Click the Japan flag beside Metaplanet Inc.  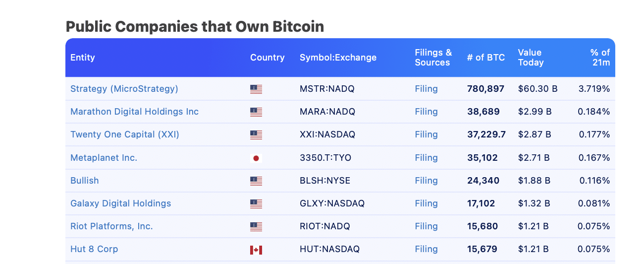coord(256,158)
